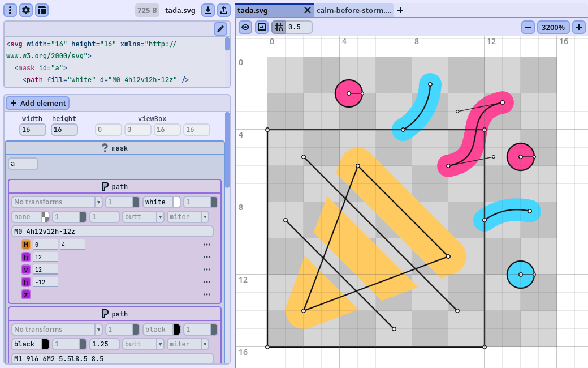The width and height of the screenshot is (588, 368).
Task: Click the upload file icon
Action: [x=223, y=10]
